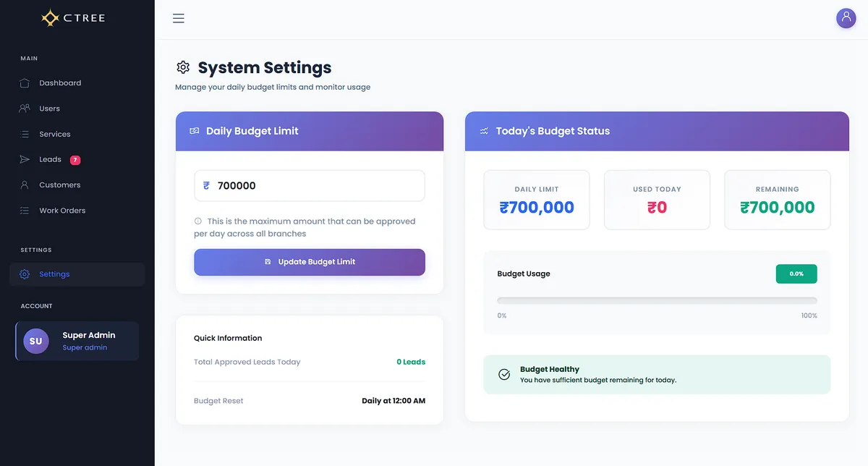Click the money icon in Daily Budget Limit
This screenshot has width=868, height=466.
pos(195,131)
